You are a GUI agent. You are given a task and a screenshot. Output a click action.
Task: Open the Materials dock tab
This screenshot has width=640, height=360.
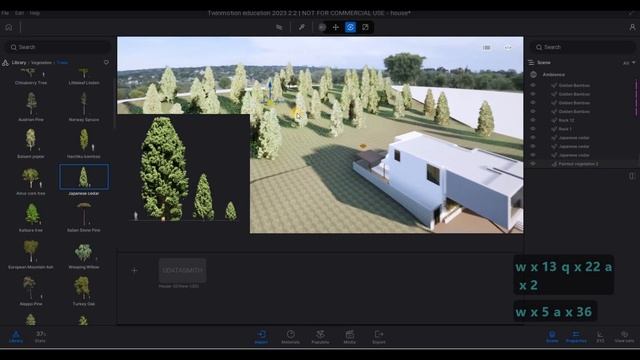291,337
